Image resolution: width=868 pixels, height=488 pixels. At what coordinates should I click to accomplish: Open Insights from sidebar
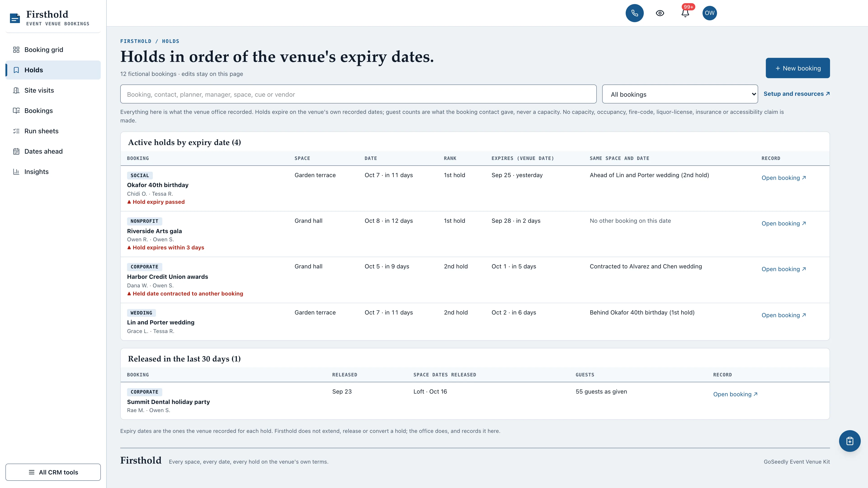click(x=53, y=172)
